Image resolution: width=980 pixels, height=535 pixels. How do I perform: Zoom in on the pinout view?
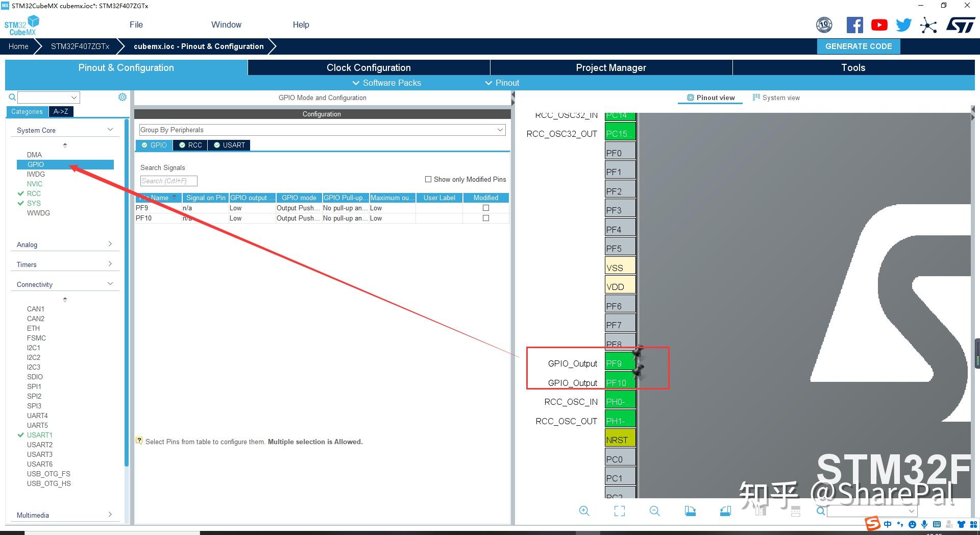coord(584,511)
